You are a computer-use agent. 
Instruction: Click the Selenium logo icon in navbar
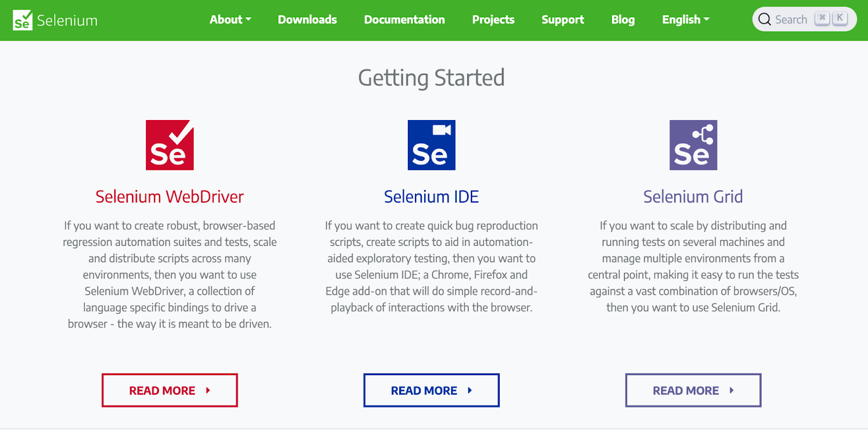coord(22,20)
